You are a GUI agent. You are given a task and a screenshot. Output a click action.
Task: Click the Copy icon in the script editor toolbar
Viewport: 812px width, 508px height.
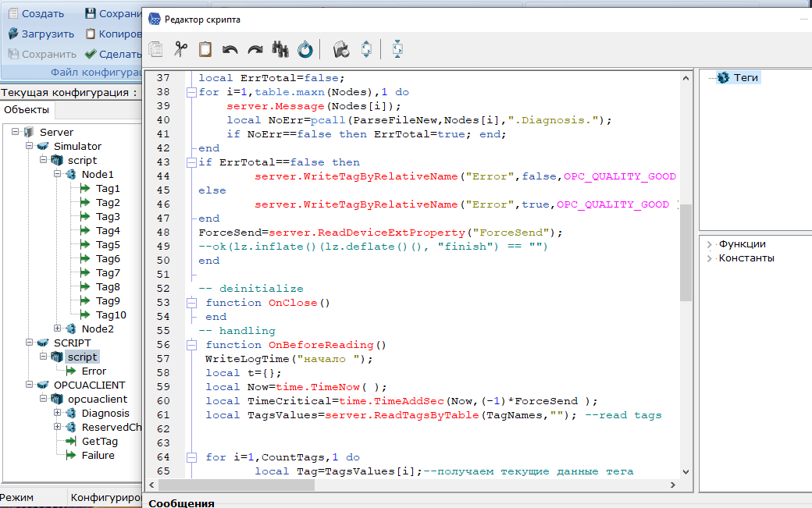[155, 49]
